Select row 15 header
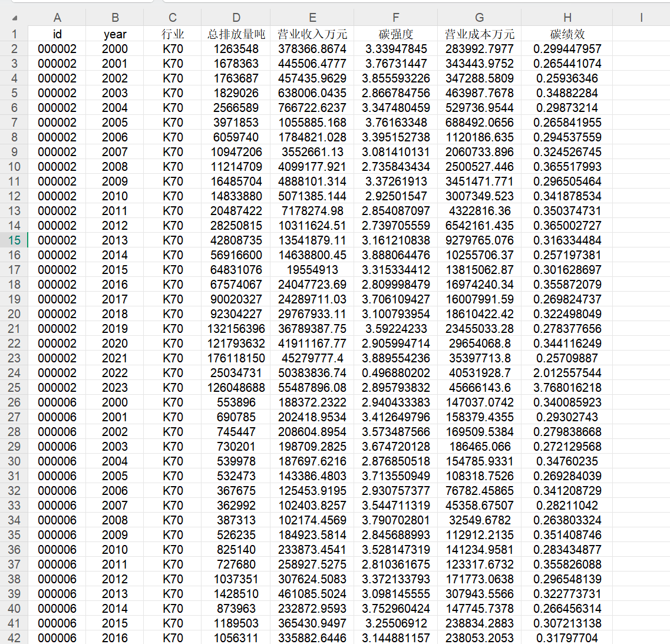 14,240
